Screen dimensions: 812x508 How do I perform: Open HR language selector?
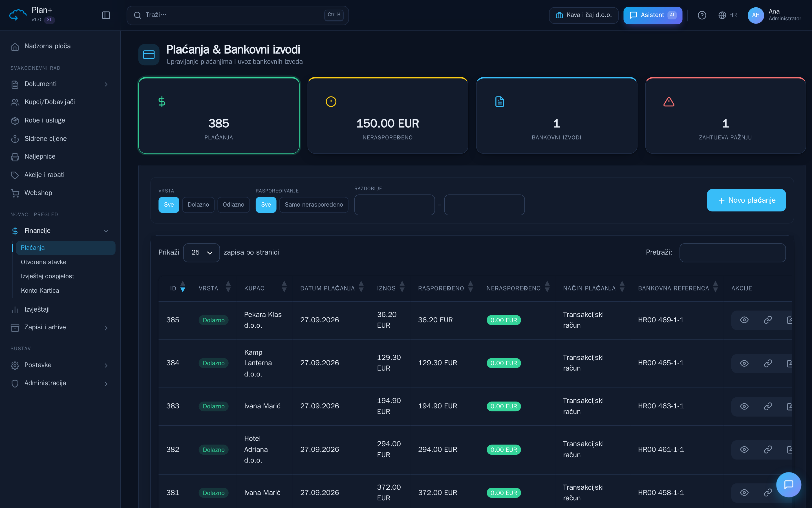(727, 15)
